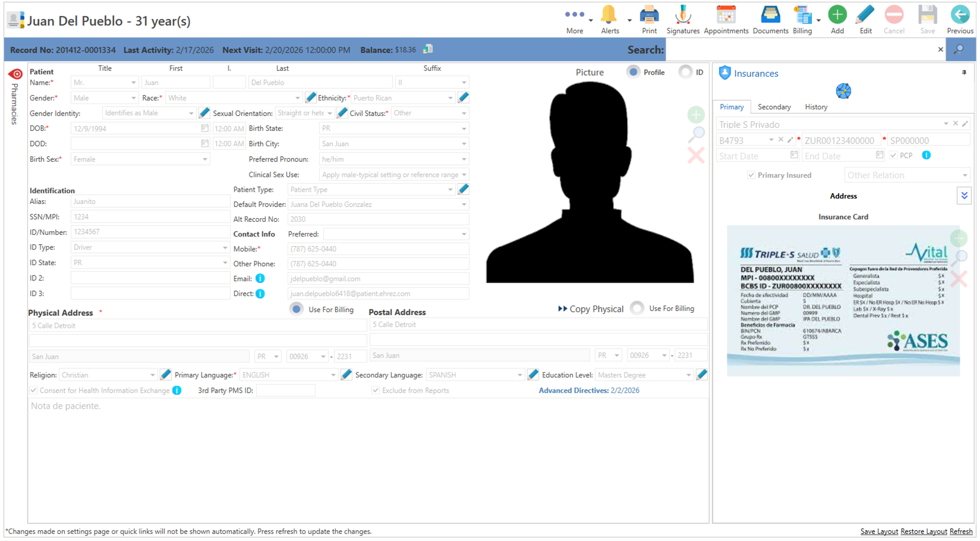The width and height of the screenshot is (980, 541).
Task: Toggle the PCP checkbox
Action: [x=894, y=155]
